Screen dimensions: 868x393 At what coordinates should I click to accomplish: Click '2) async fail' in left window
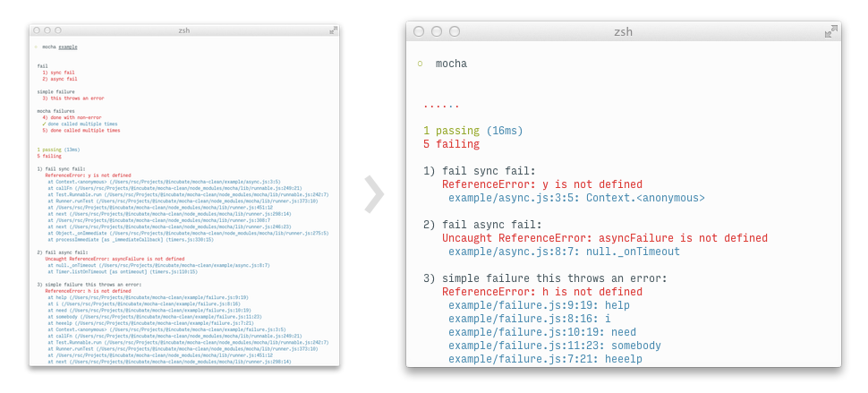tap(60, 79)
